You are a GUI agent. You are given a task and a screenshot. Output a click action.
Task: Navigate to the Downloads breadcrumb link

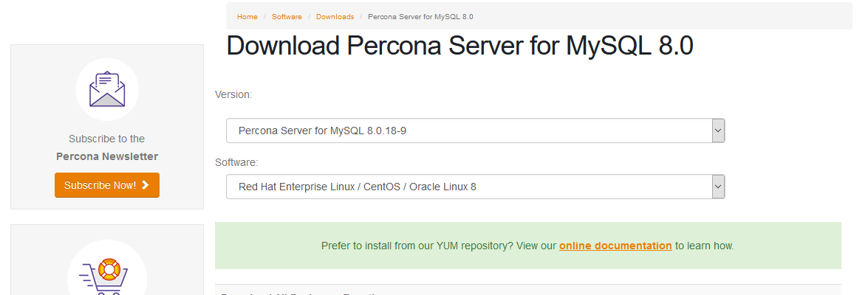335,16
